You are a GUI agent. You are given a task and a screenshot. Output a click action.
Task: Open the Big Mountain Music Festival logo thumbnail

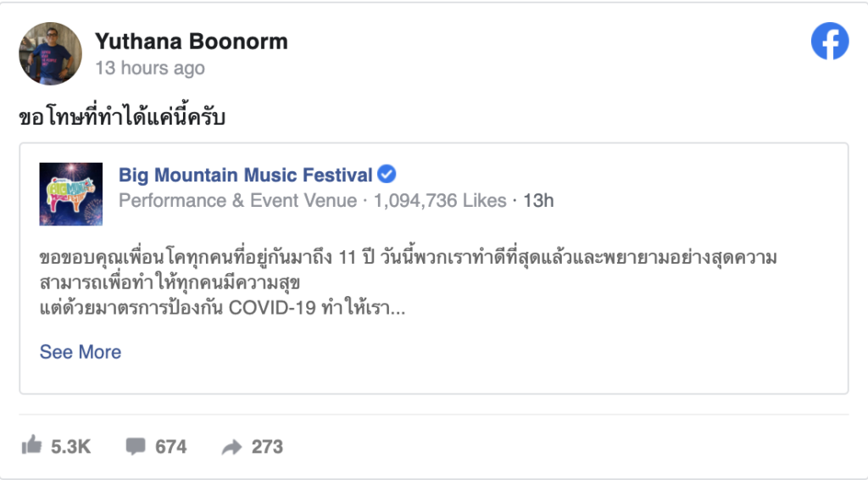(x=71, y=193)
